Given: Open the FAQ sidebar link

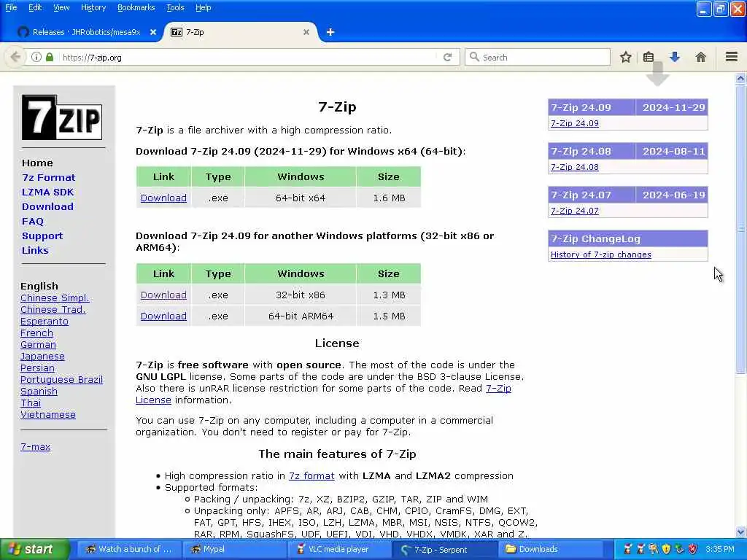Looking at the screenshot, I should (33, 221).
